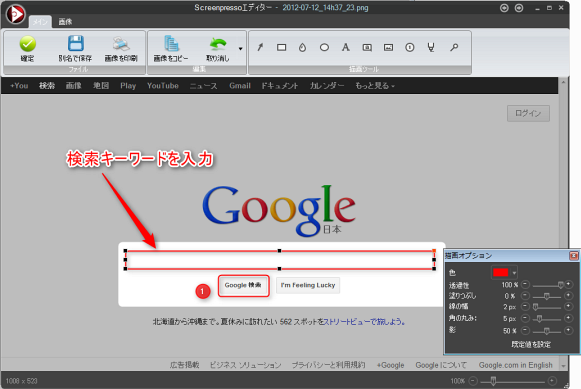This screenshot has width=581, height=389.
Task: Click the left circled arrow in title bar
Action: (x=504, y=8)
